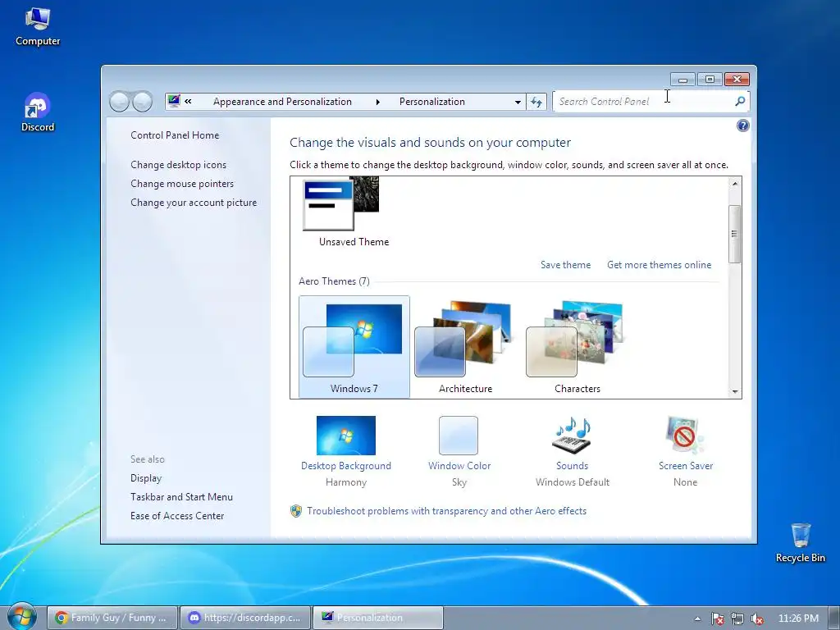Click Appearance and Personalization breadcrumb
840x630 pixels.
click(282, 102)
